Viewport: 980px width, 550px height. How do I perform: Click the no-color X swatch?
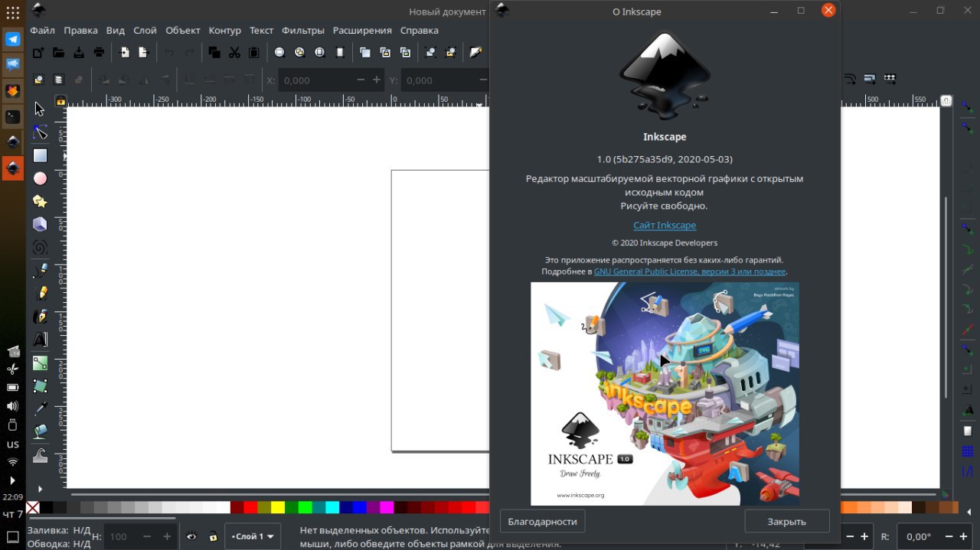(33, 507)
